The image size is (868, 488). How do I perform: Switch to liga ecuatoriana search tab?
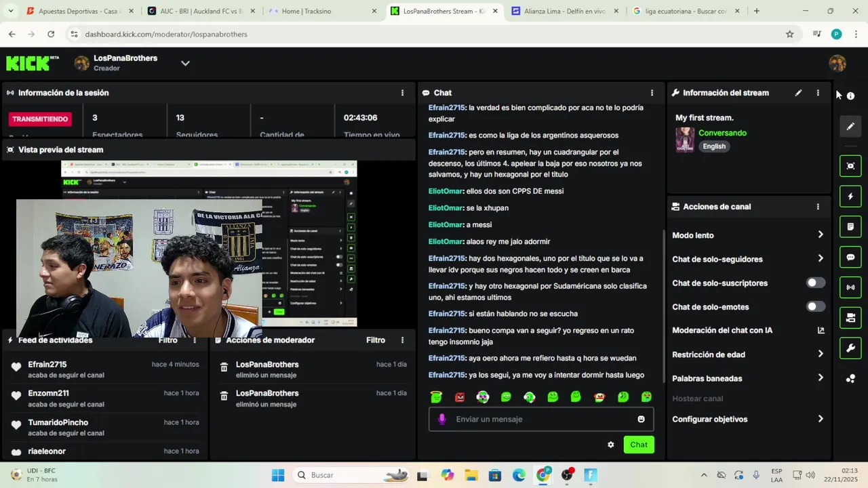(x=687, y=11)
